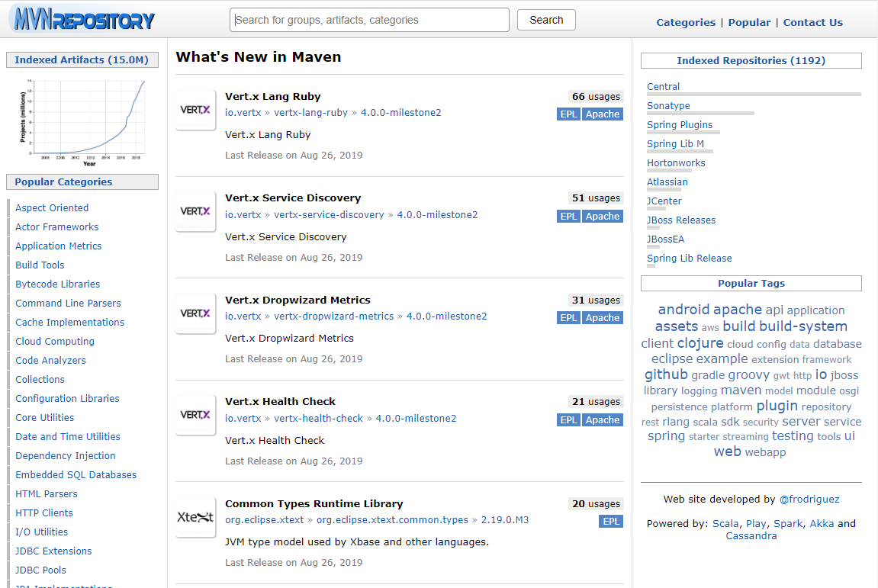Screen dimensions: 878x588
Task: Open the Hortonworks repository link
Action: point(676,163)
